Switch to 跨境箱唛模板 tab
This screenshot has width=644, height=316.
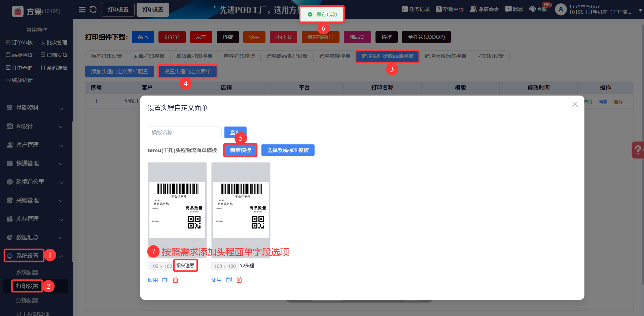(335, 56)
